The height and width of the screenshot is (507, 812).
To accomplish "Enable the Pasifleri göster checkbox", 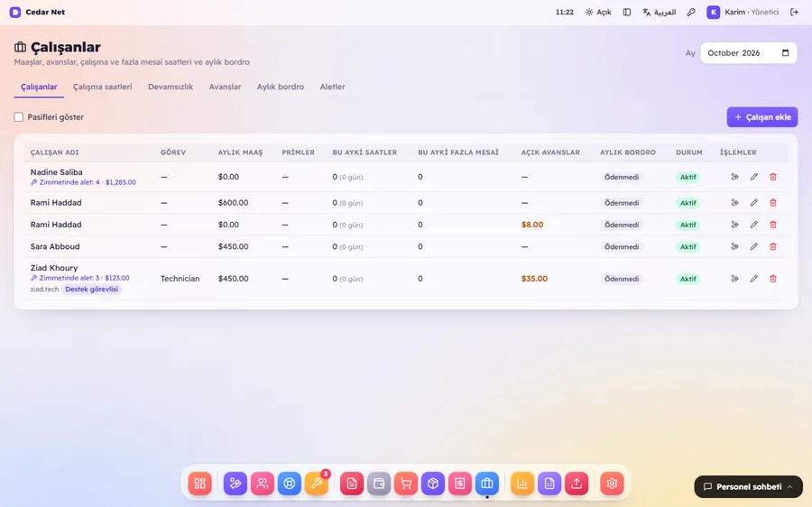I will tap(19, 117).
